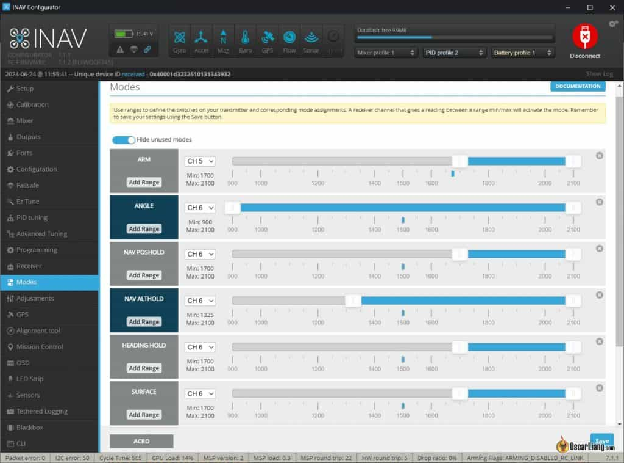Open the Calibration tab
The image size is (624, 463).
point(49,105)
